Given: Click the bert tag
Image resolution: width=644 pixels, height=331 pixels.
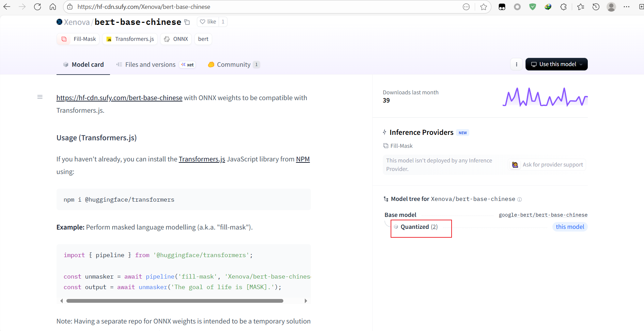Looking at the screenshot, I should click(x=203, y=39).
